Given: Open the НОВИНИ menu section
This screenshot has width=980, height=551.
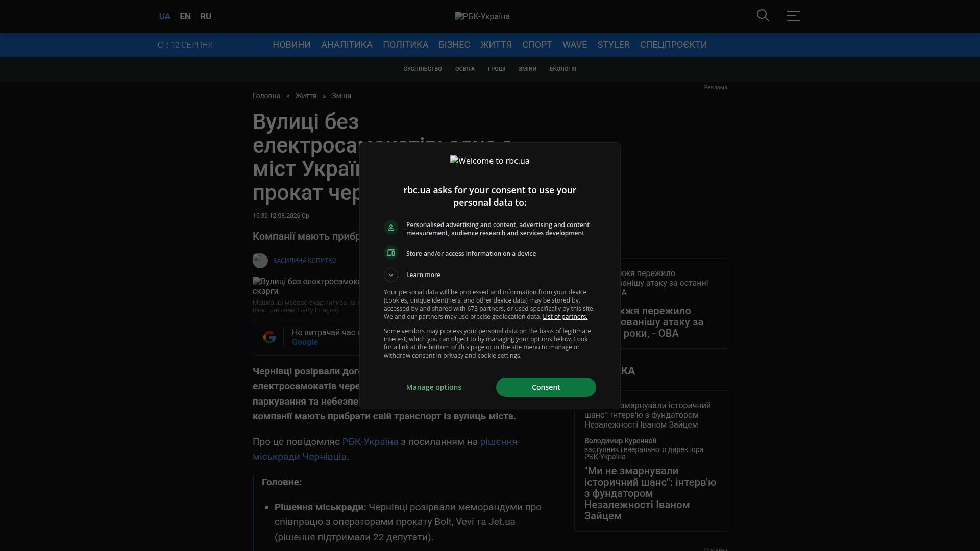Looking at the screenshot, I should (291, 45).
